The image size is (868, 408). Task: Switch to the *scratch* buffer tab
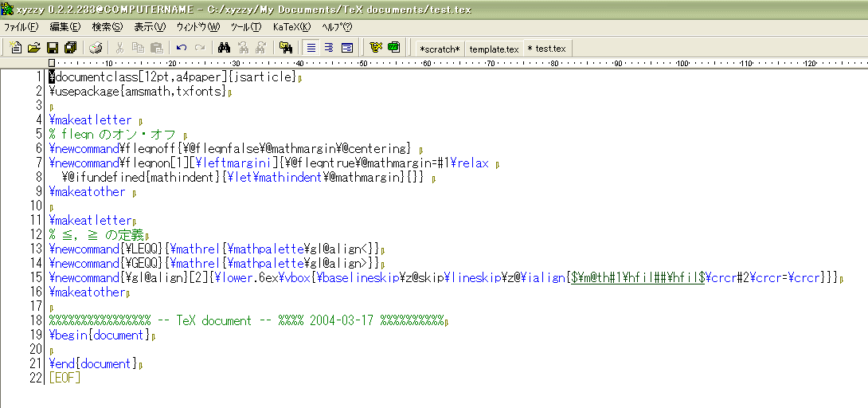click(x=440, y=49)
